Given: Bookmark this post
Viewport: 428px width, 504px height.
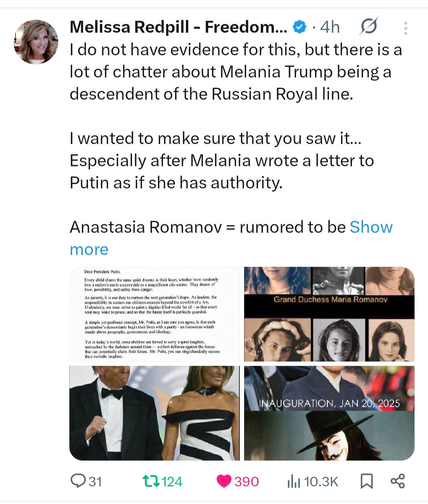Looking at the screenshot, I should coord(367,481).
